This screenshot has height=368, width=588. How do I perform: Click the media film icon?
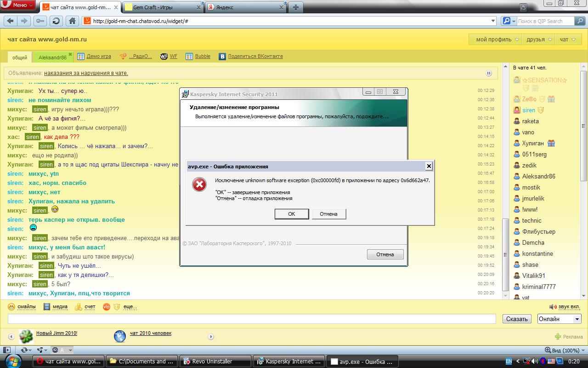pyautogui.click(x=47, y=307)
